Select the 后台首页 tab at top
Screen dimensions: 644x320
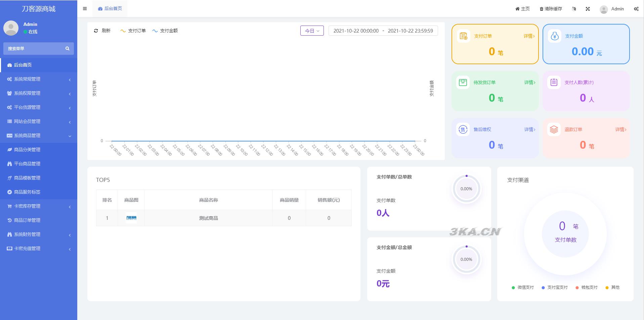click(x=110, y=9)
